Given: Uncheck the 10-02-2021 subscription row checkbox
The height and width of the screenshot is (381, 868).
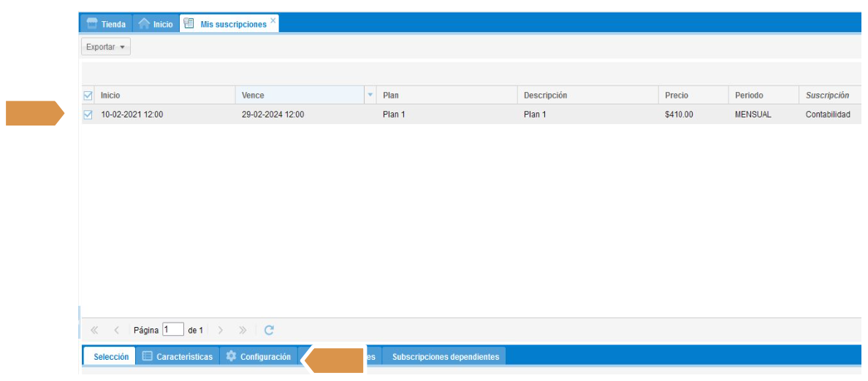Looking at the screenshot, I should click(88, 115).
